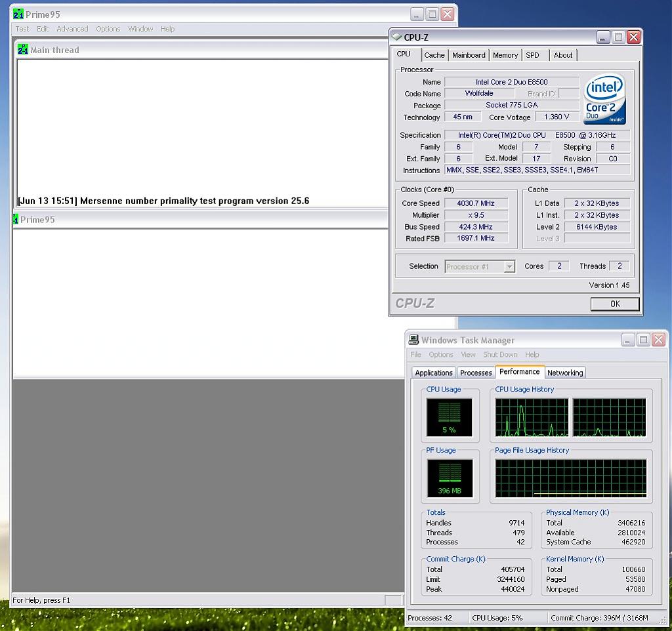The width and height of the screenshot is (672, 631).
Task: Maximize the Prime95 main window
Action: (x=432, y=14)
